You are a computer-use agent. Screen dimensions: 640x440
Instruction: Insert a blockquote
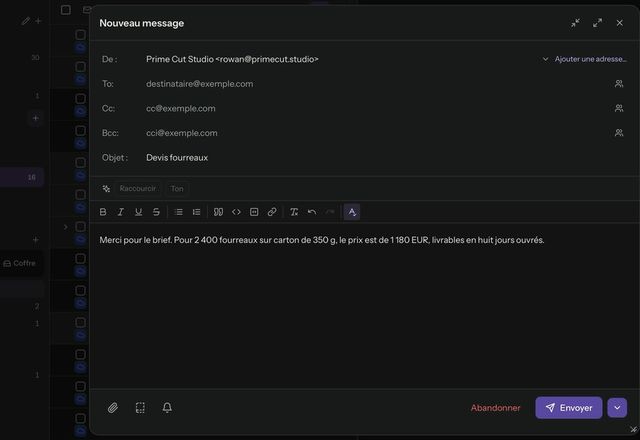point(218,212)
